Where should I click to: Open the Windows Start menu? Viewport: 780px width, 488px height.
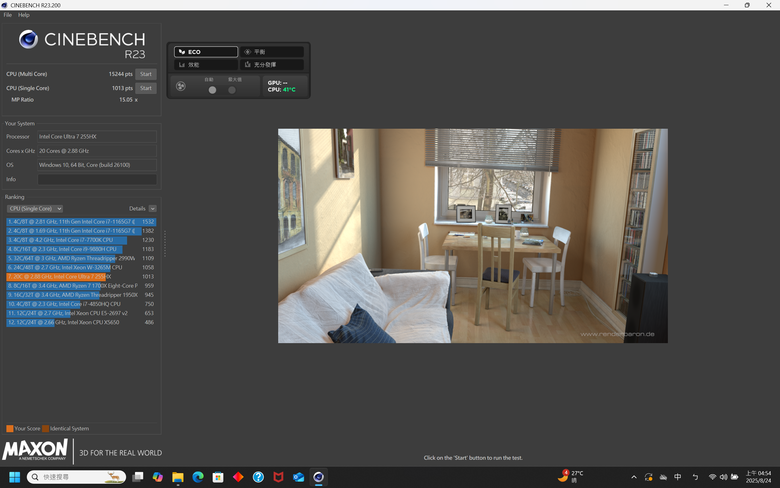[14, 478]
